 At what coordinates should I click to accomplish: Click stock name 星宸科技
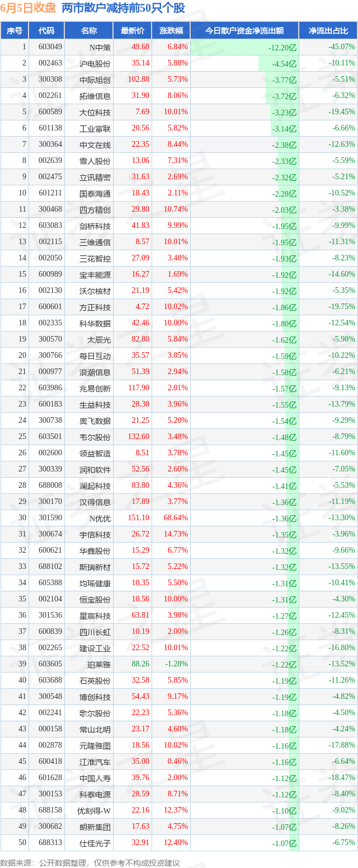tap(95, 615)
